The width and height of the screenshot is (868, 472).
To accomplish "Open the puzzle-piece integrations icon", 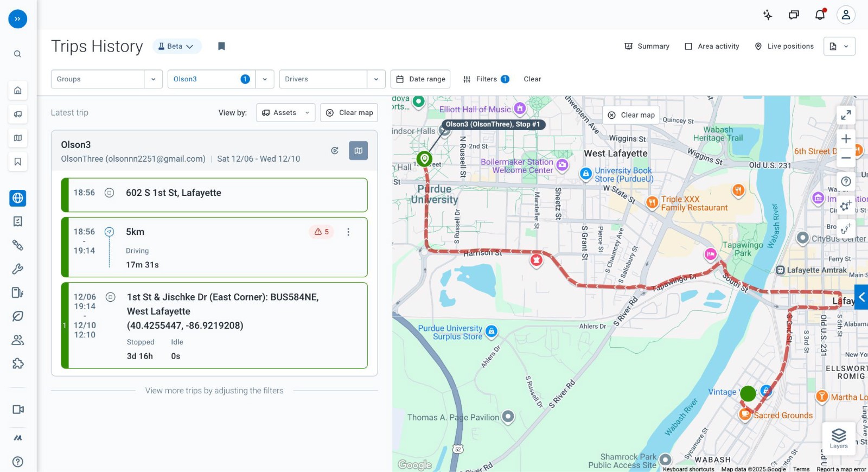I will coord(18,363).
